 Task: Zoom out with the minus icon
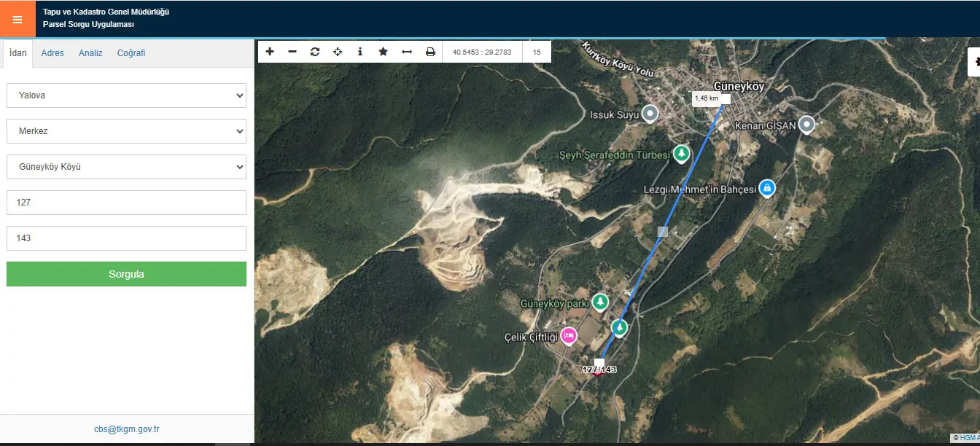coord(292,52)
